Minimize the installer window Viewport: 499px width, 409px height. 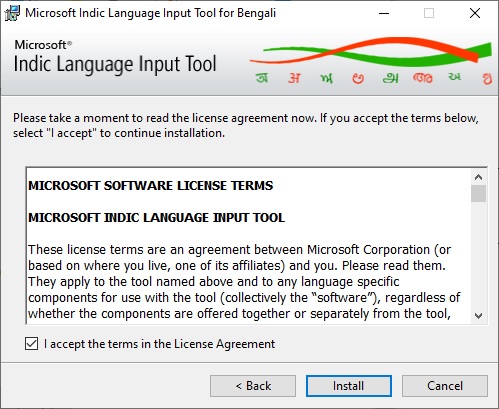(x=384, y=13)
